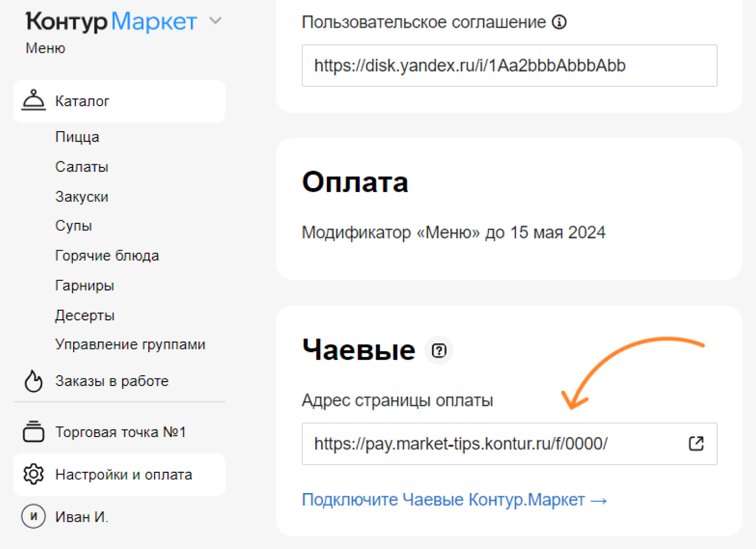Screen dimensions: 756x549
Task: Open the Салаты catalog group
Action: [x=82, y=167]
